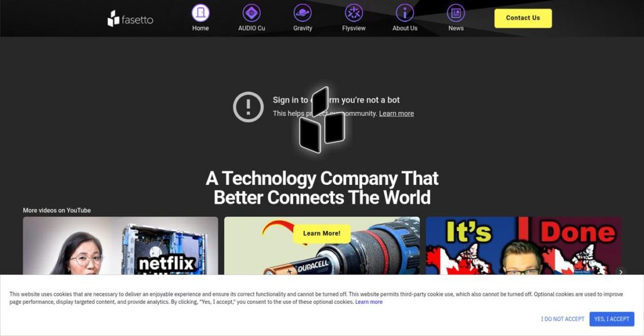Click the A Technology Company That Better Connects The World heading
The image size is (644, 336).
click(x=322, y=188)
